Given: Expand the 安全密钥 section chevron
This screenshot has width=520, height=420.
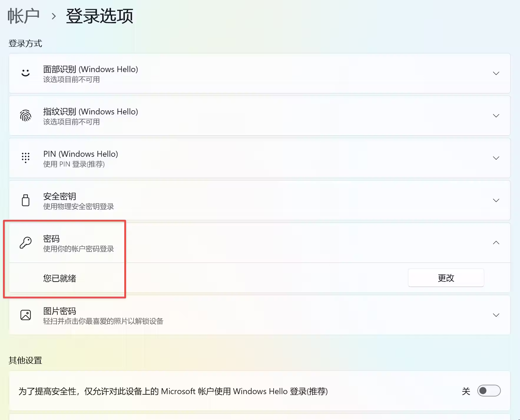Looking at the screenshot, I should click(496, 200).
